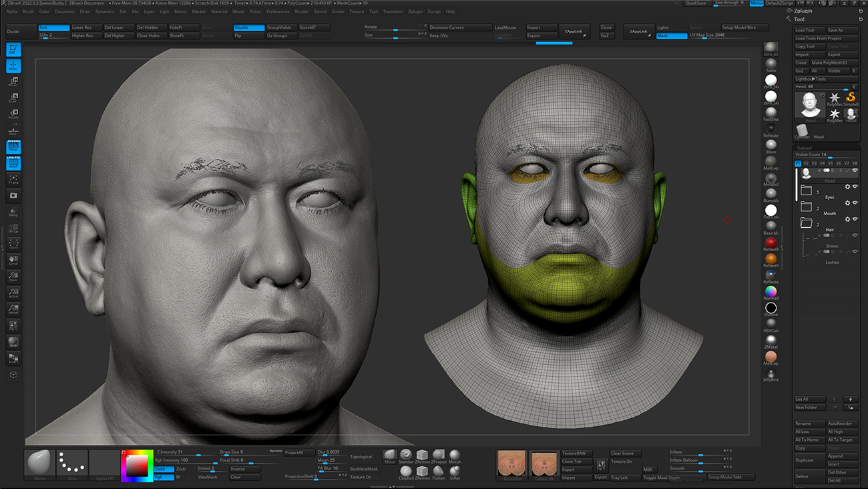Viewport: 868px width, 489px height.
Task: Toggle the Smt smoothing option
Action: (53, 27)
